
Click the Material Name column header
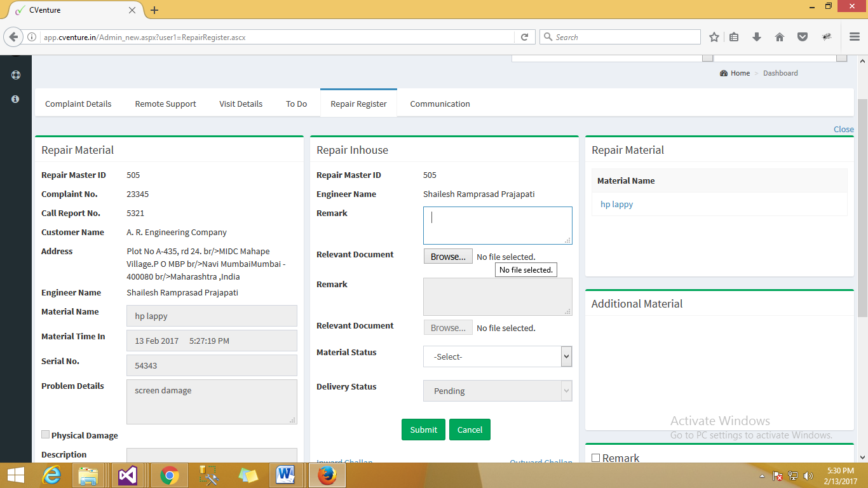626,180
